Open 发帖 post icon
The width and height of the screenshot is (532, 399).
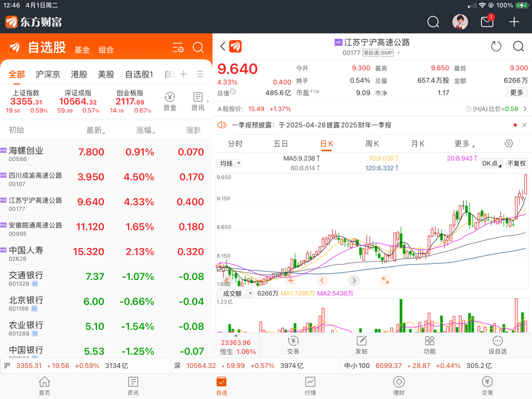(362, 345)
